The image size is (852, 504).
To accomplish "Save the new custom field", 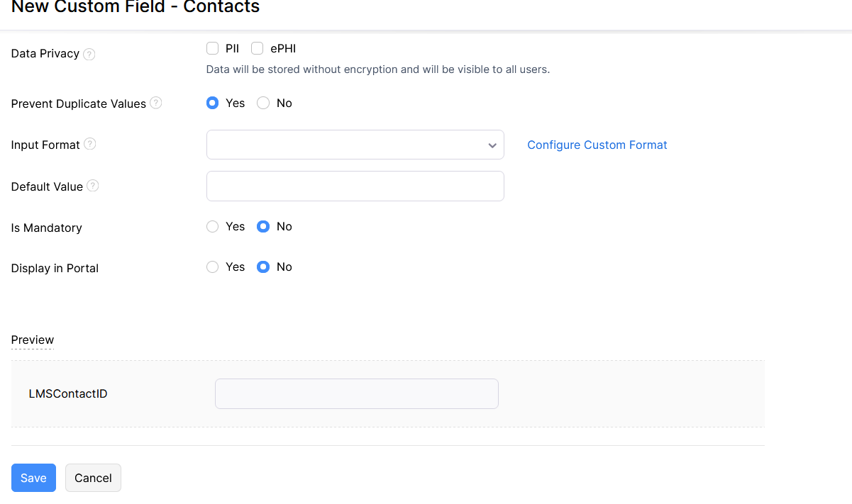I will pos(33,478).
